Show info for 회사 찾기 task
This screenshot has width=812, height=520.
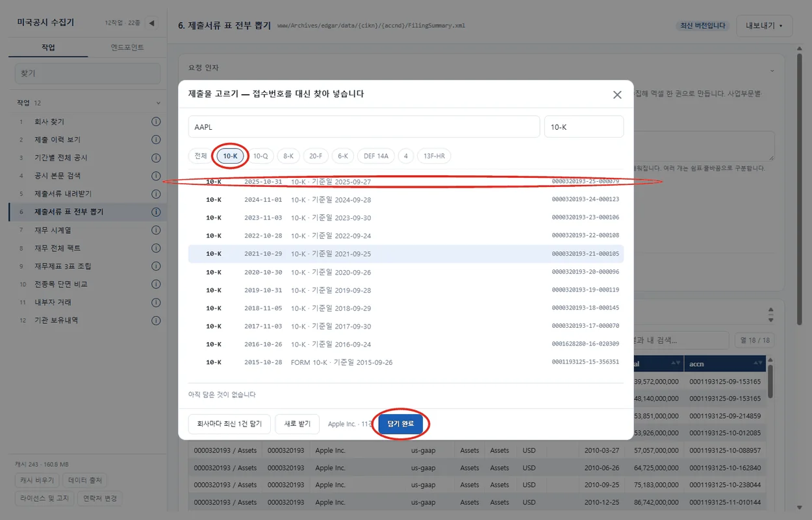click(x=156, y=121)
